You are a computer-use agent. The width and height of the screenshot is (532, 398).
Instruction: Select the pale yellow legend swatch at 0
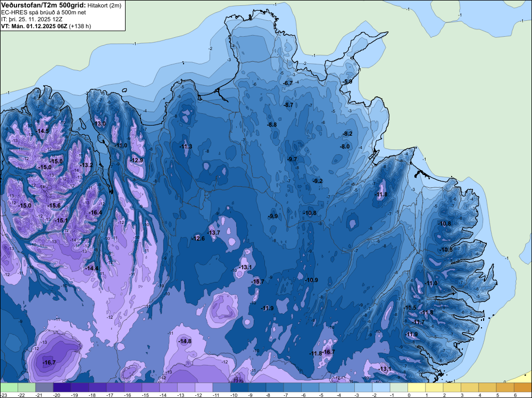click(x=417, y=387)
